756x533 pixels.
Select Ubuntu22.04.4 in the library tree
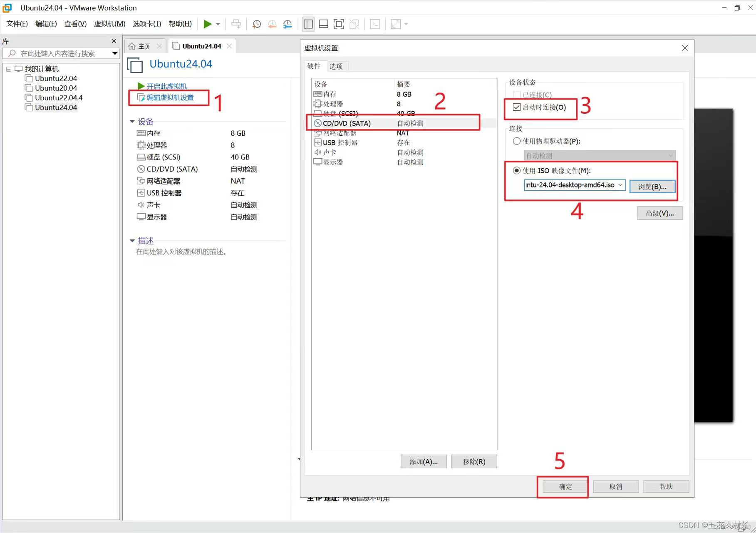click(59, 98)
